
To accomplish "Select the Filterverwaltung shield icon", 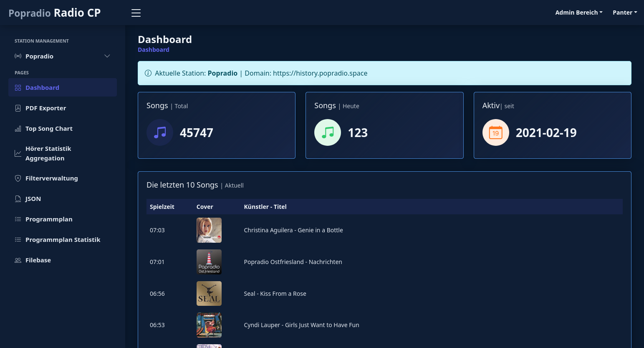I will coord(18,178).
